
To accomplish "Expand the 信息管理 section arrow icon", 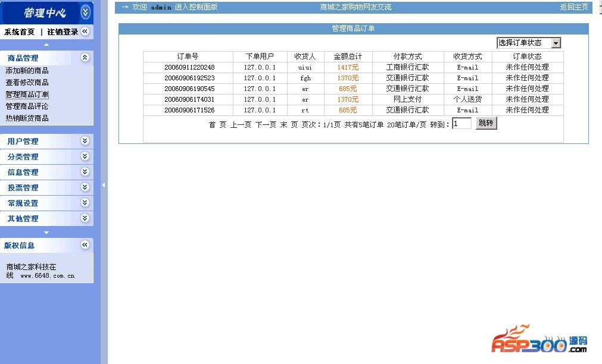I will tap(85, 172).
